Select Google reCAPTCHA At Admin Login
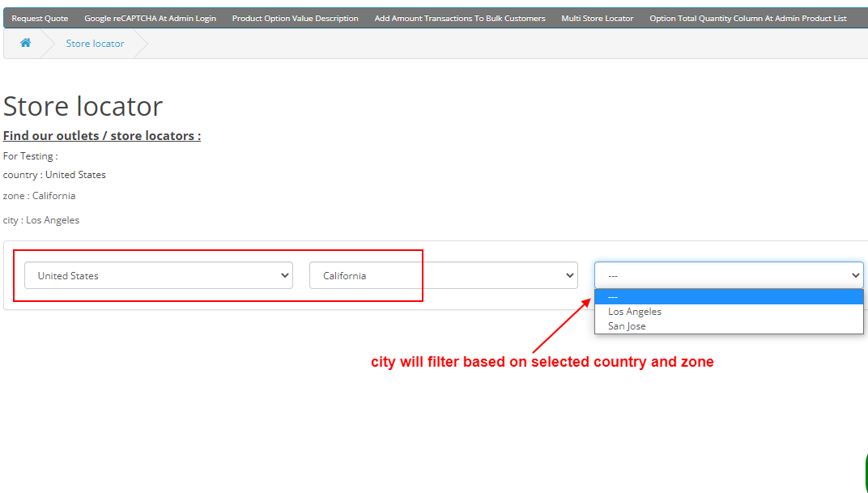 tap(151, 17)
